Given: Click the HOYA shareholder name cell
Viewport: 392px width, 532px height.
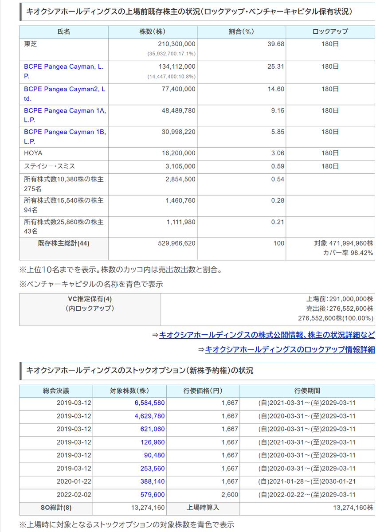Looking at the screenshot, I should pos(64,153).
